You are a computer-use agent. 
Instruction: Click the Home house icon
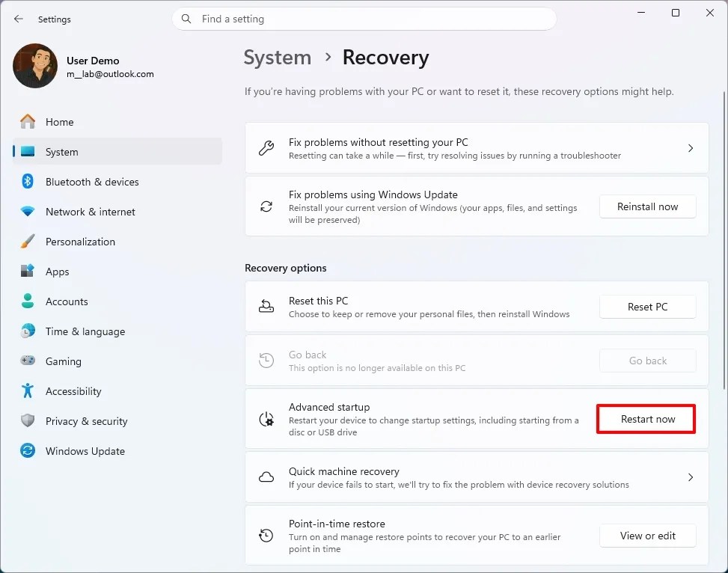pos(28,122)
